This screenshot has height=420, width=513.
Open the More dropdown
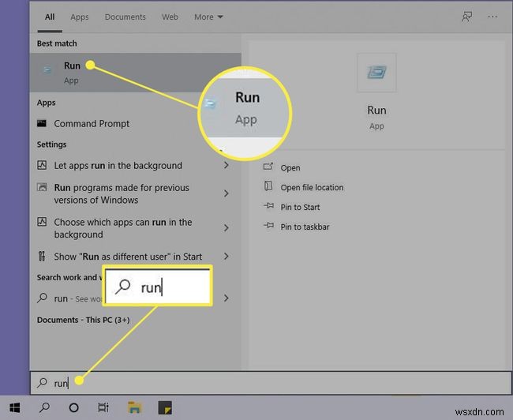coord(208,17)
